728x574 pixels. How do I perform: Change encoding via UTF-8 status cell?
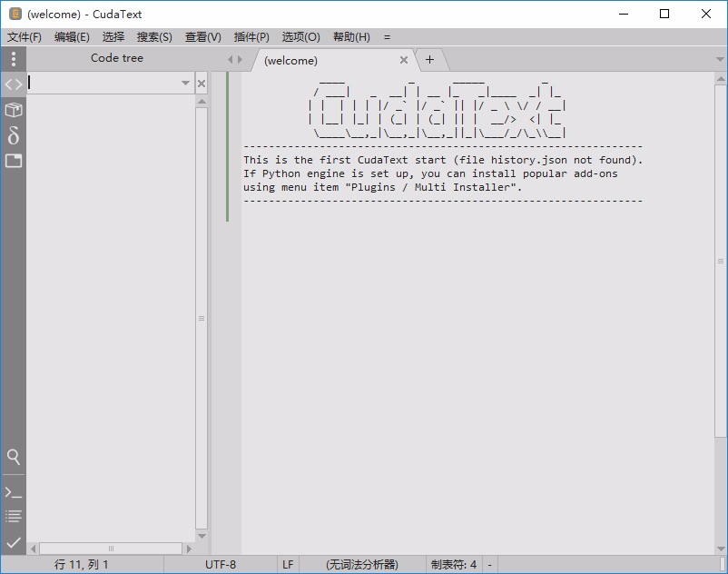pyautogui.click(x=221, y=565)
